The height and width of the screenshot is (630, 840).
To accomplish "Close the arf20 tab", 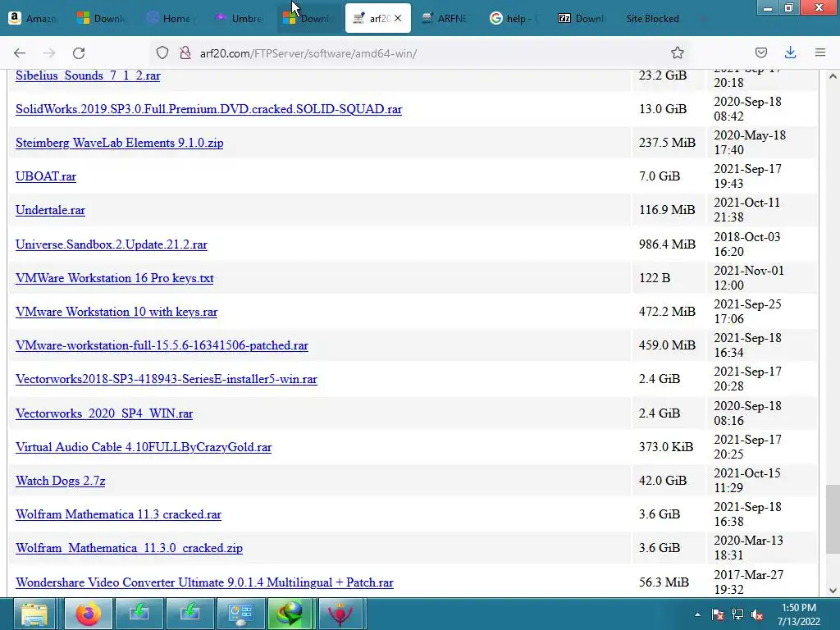I will coord(398,18).
